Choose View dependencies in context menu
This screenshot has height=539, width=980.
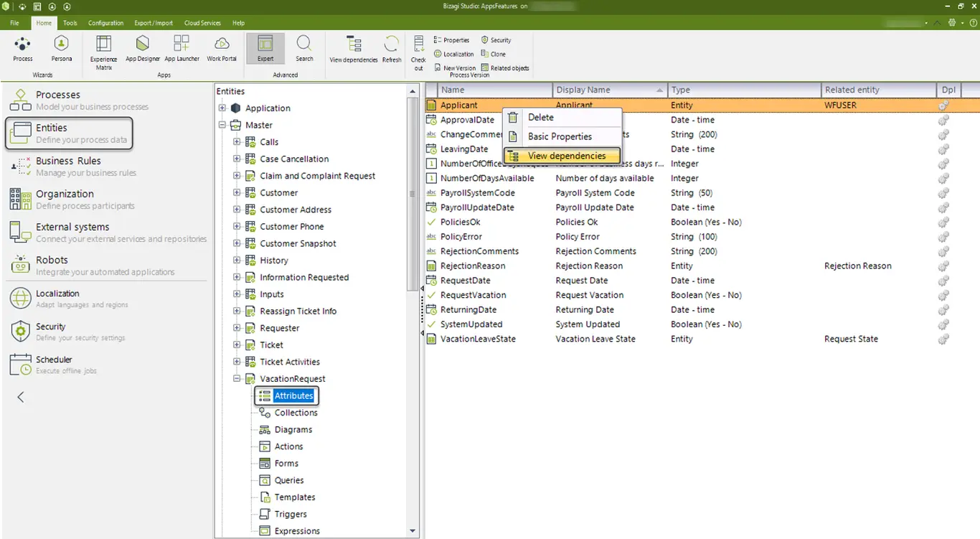[x=562, y=156]
